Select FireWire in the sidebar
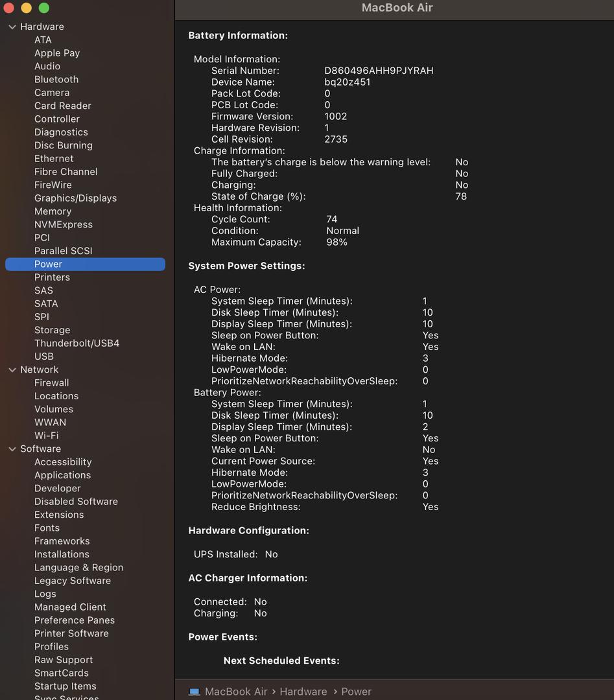This screenshot has width=614, height=700. pos(53,185)
